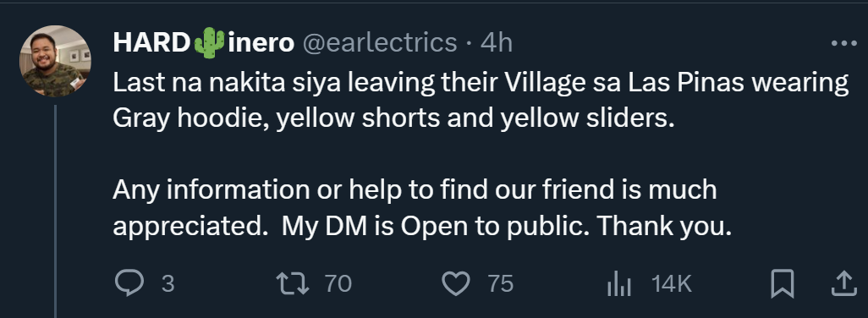Click the vertical thread line below avatar
The height and width of the screenshot is (318, 868).
tap(55, 211)
